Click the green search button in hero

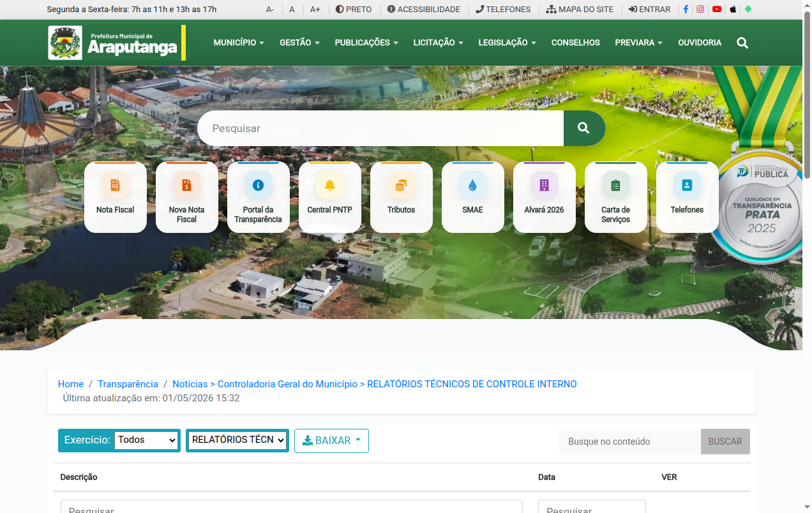[584, 128]
